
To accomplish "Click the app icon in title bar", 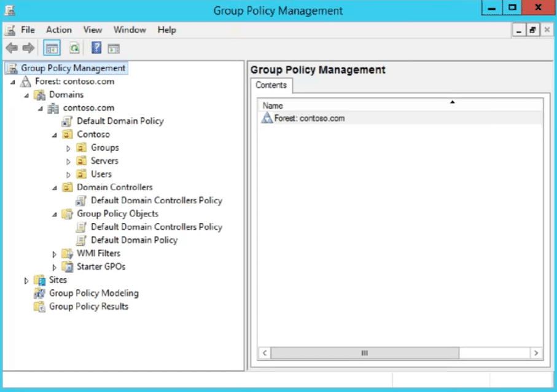I will [x=10, y=10].
